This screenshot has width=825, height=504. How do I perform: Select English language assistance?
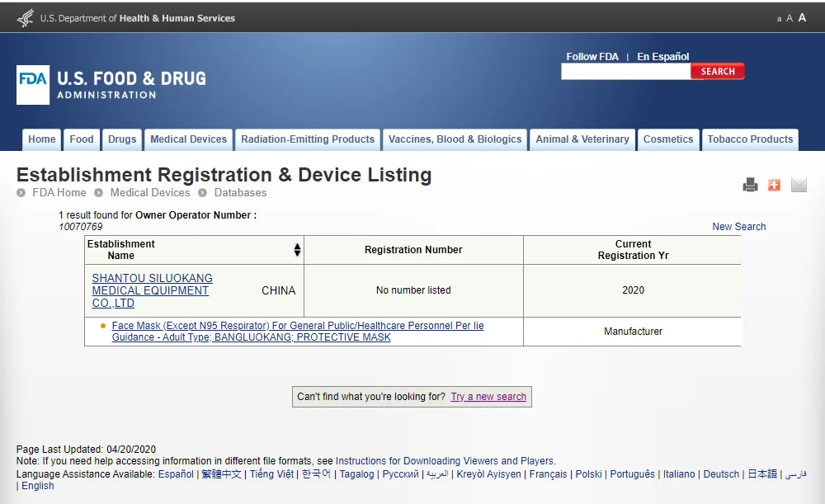[x=38, y=486]
